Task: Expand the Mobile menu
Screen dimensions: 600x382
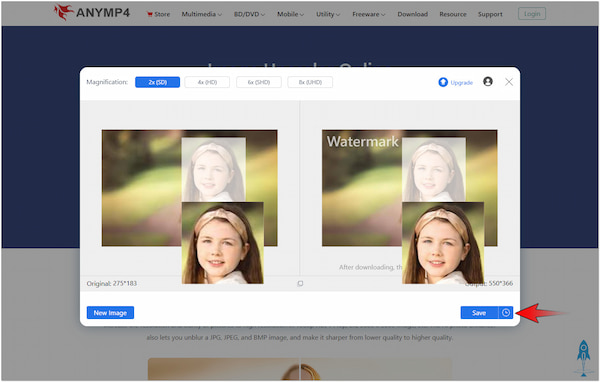Action: pyautogui.click(x=290, y=14)
